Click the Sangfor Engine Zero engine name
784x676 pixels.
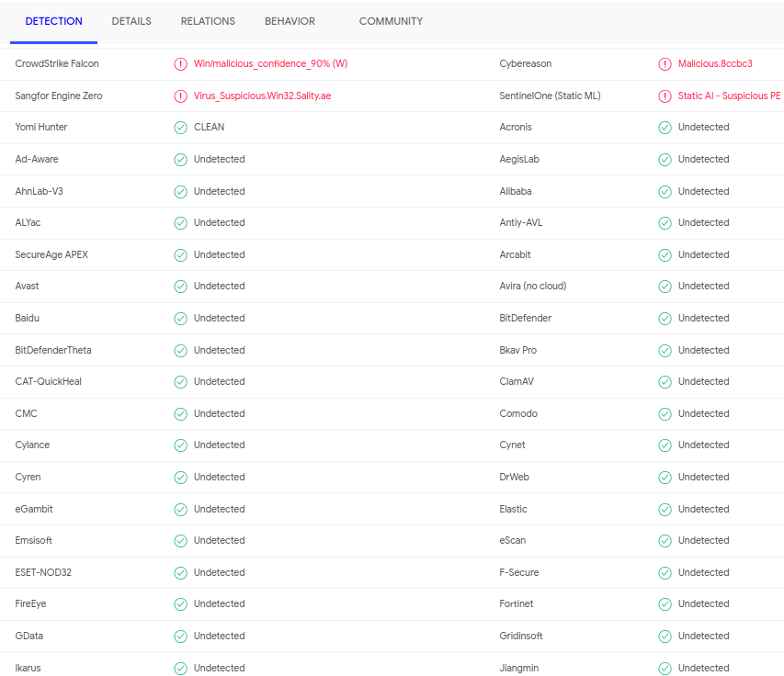59,96
